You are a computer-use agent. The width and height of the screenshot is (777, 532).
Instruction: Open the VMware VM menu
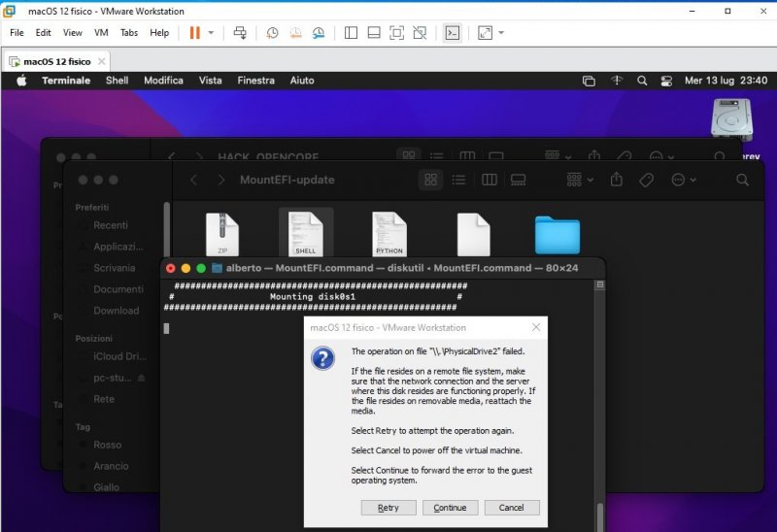101,32
